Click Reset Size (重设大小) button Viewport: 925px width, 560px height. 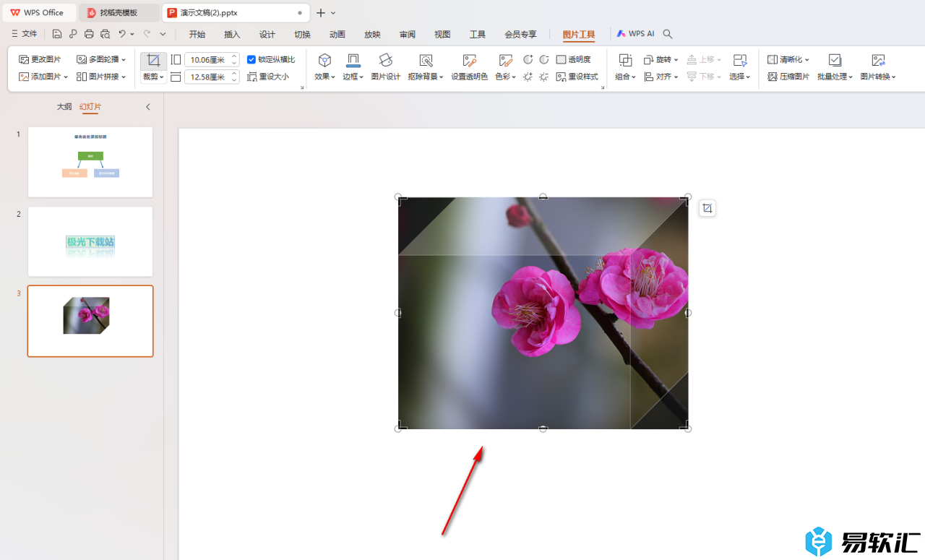[268, 77]
